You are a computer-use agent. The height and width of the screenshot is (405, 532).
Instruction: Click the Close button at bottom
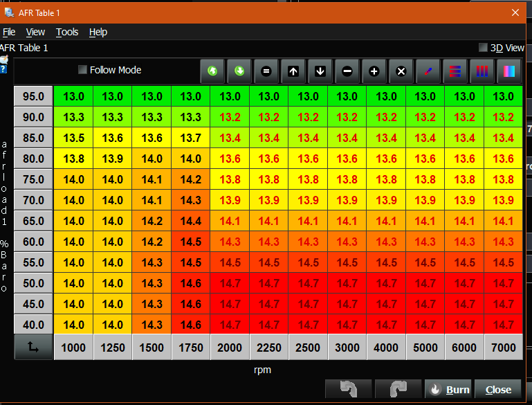pos(498,390)
